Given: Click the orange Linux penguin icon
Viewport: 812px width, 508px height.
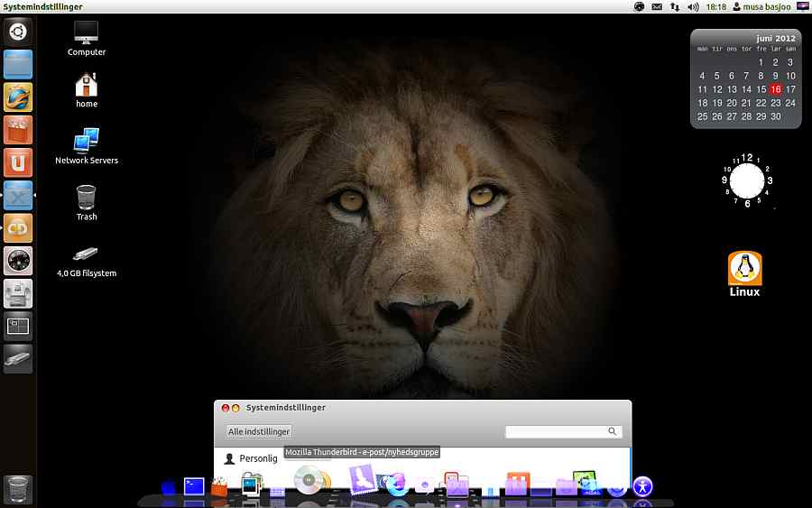Looking at the screenshot, I should pyautogui.click(x=744, y=269).
